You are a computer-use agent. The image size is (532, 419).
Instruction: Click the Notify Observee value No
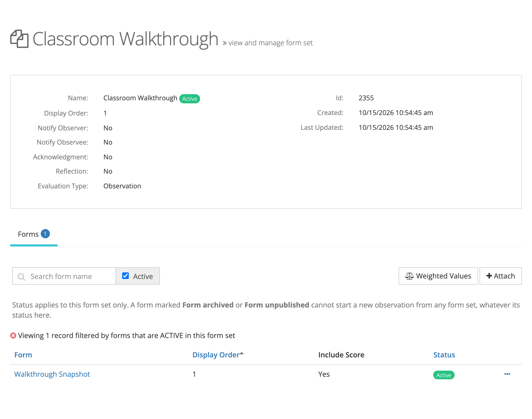pos(108,142)
